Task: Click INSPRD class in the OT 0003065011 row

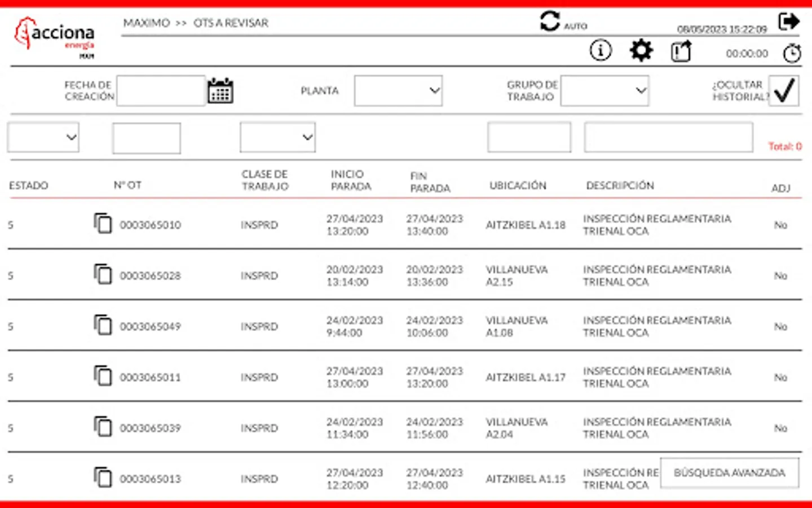Action: pos(259,377)
